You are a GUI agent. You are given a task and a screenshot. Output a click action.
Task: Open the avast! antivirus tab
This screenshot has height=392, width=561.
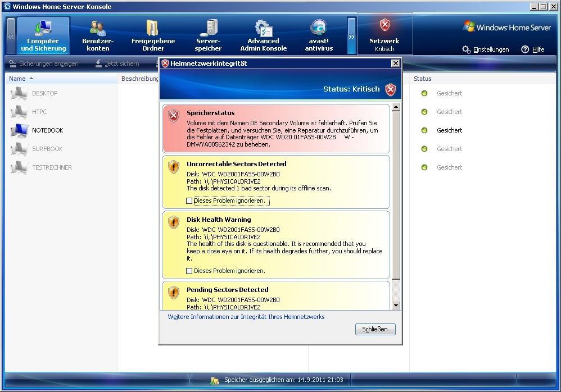coord(319,35)
